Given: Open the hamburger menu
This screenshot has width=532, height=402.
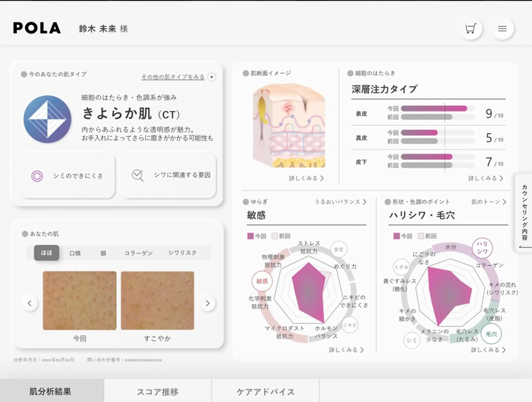Looking at the screenshot, I should (503, 28).
